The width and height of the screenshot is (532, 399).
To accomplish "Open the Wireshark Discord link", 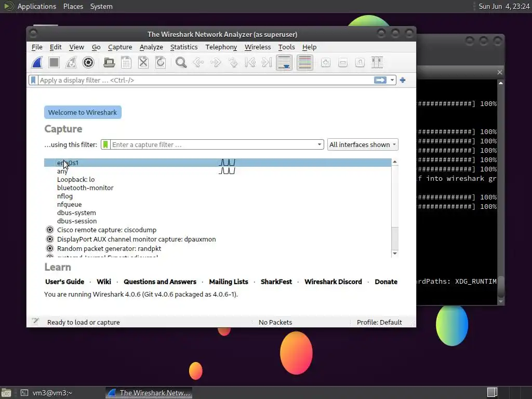I will coord(333,282).
